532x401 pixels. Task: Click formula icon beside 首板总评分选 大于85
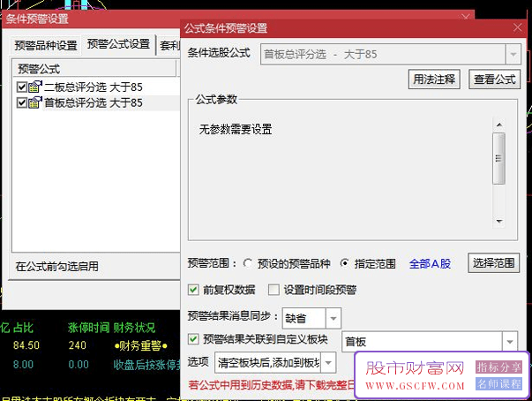(35, 102)
